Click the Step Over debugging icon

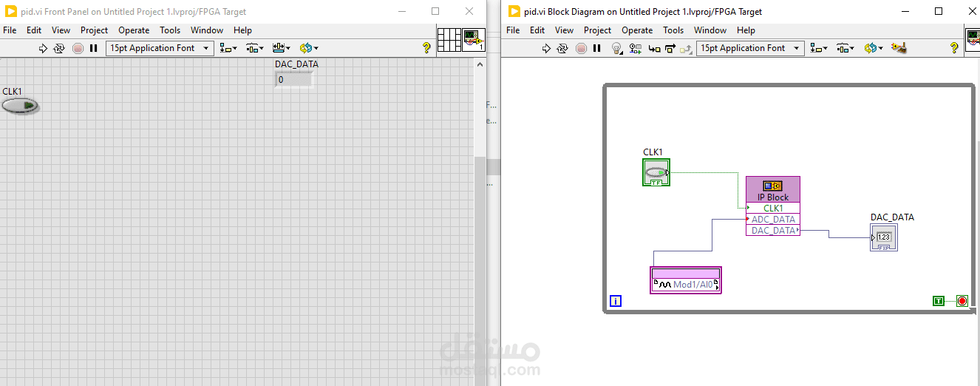pyautogui.click(x=670, y=48)
